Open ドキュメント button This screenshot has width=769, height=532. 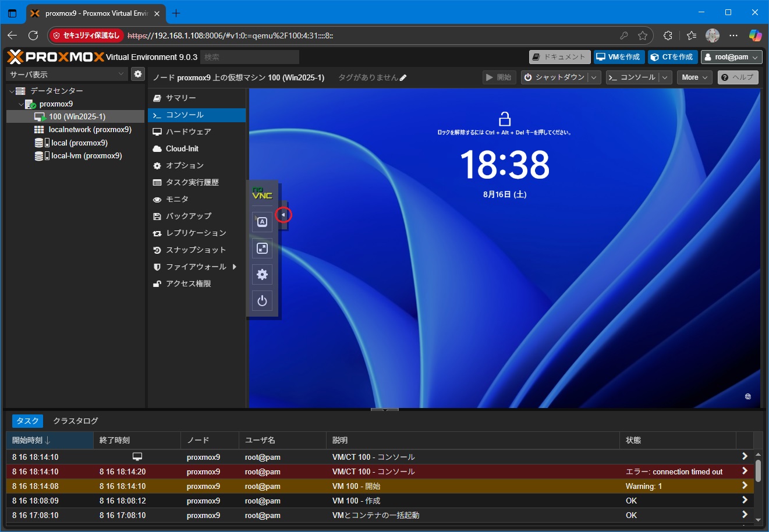tap(559, 57)
